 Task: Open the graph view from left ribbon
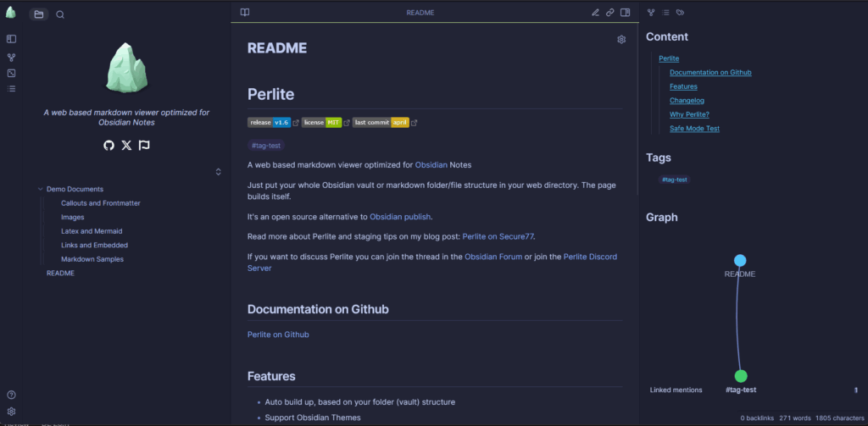(11, 57)
